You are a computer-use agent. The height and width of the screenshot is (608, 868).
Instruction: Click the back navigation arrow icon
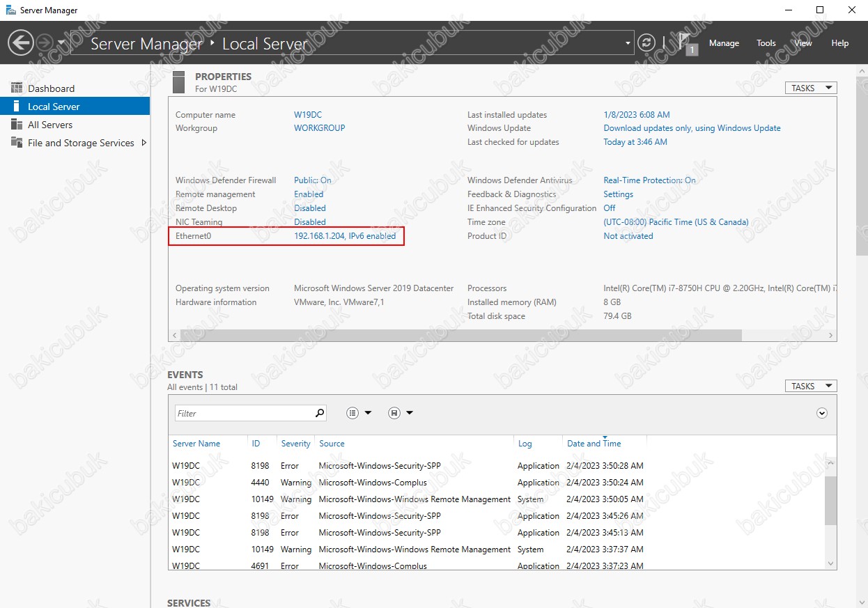tap(21, 43)
